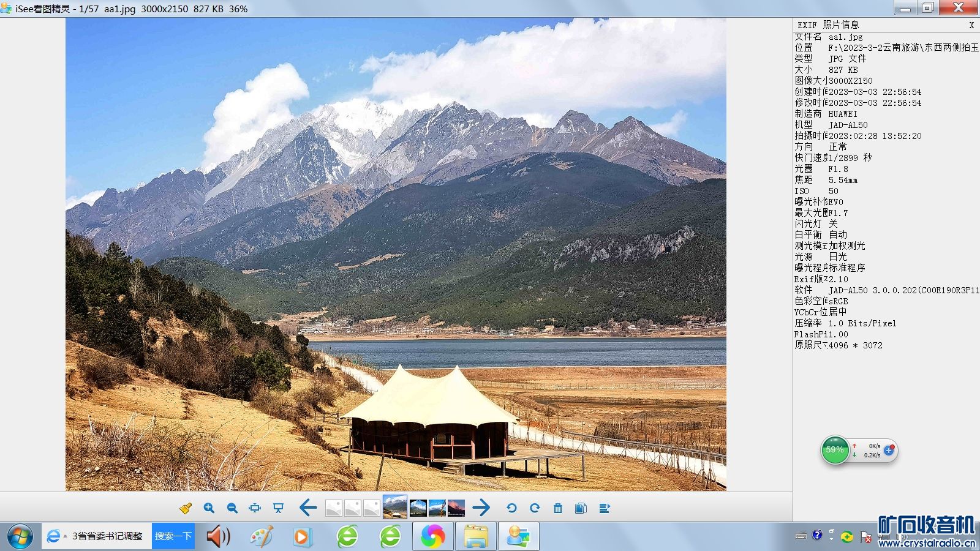Click the 59% memory accelerator ball

[835, 450]
